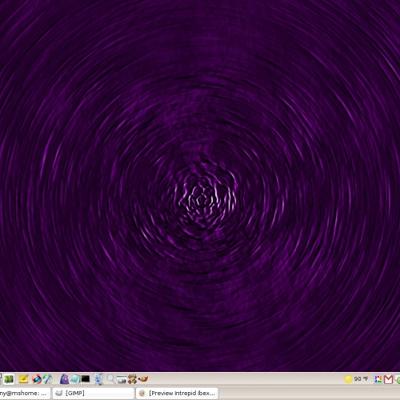The image size is (400, 400).
Task: Launch the pencil-and-tools editor icon
Action: [x=48, y=379]
